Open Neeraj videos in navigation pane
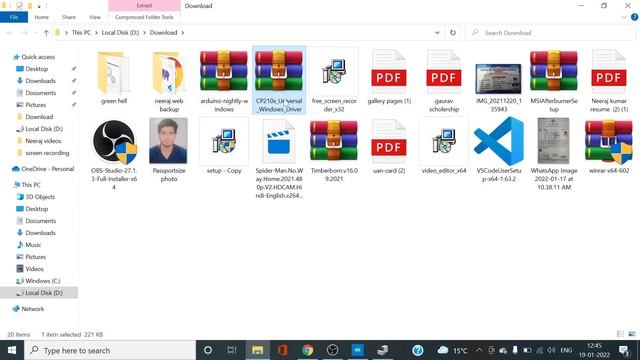 point(43,141)
